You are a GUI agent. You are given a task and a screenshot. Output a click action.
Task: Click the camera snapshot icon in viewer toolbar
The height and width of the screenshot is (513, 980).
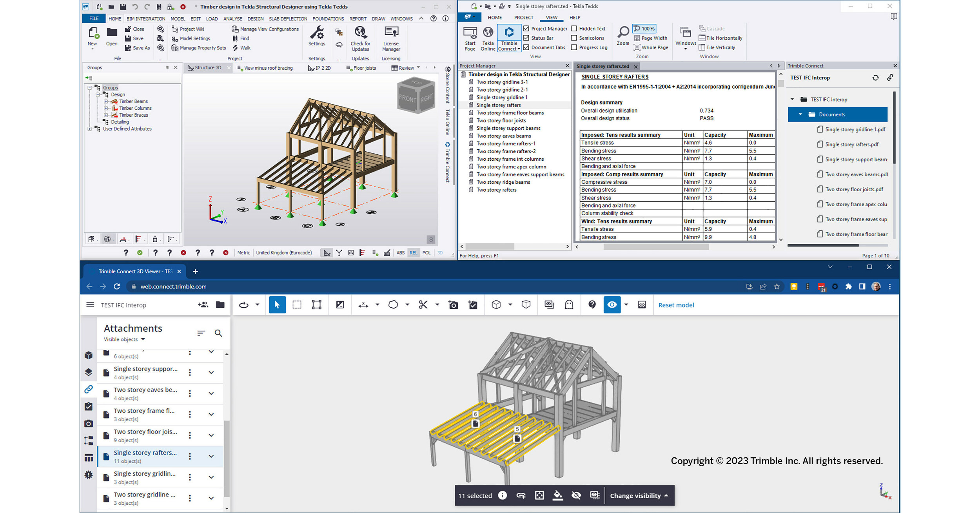453,305
